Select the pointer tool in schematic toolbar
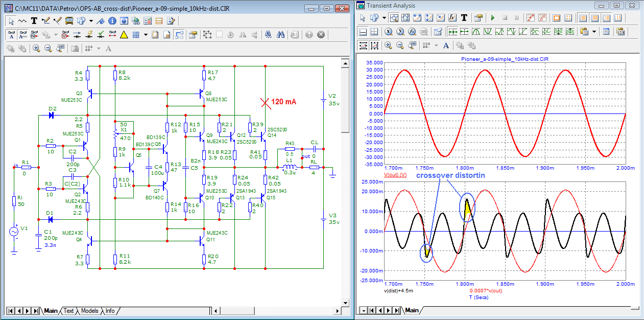This screenshot has width=644, height=320. pyautogui.click(x=11, y=21)
